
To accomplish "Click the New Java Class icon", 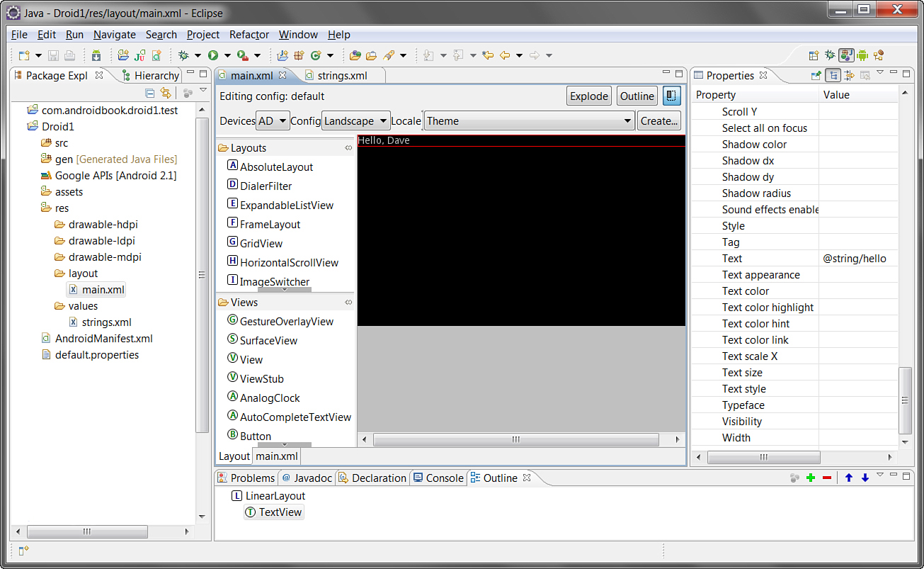I will point(316,55).
